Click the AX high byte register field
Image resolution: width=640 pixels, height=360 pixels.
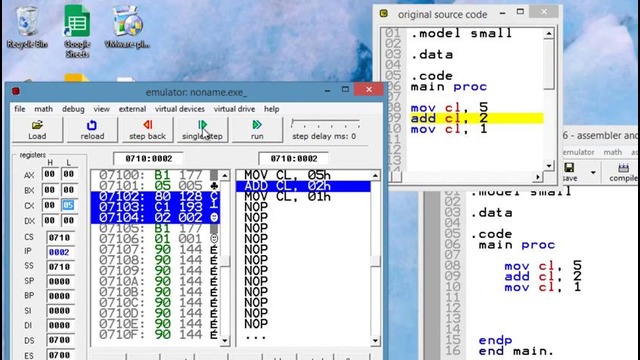click(x=50, y=174)
